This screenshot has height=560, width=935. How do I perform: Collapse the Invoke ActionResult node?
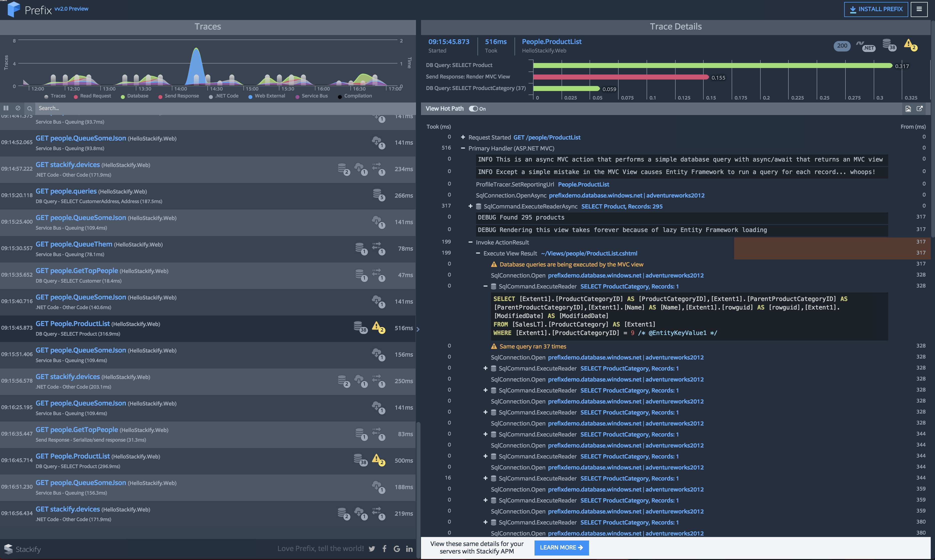coord(470,242)
